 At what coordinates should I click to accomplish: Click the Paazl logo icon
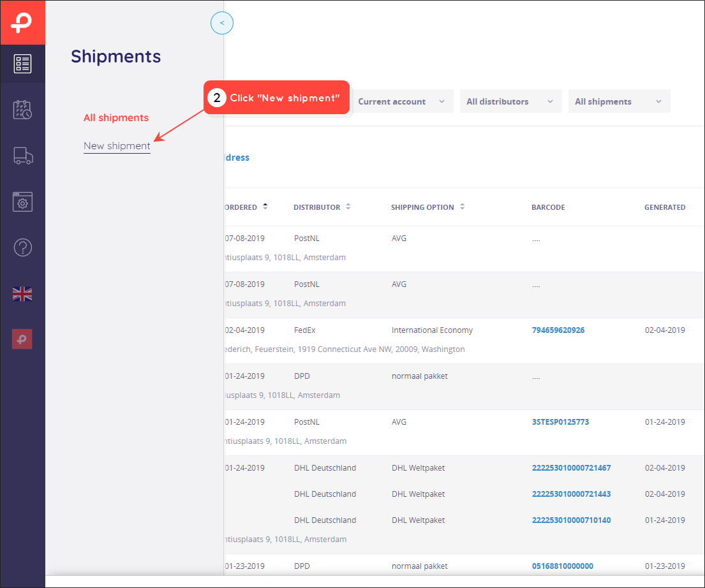point(22,23)
